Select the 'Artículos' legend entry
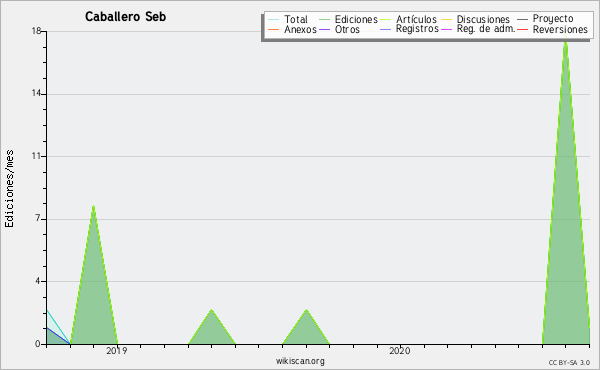 pos(416,19)
